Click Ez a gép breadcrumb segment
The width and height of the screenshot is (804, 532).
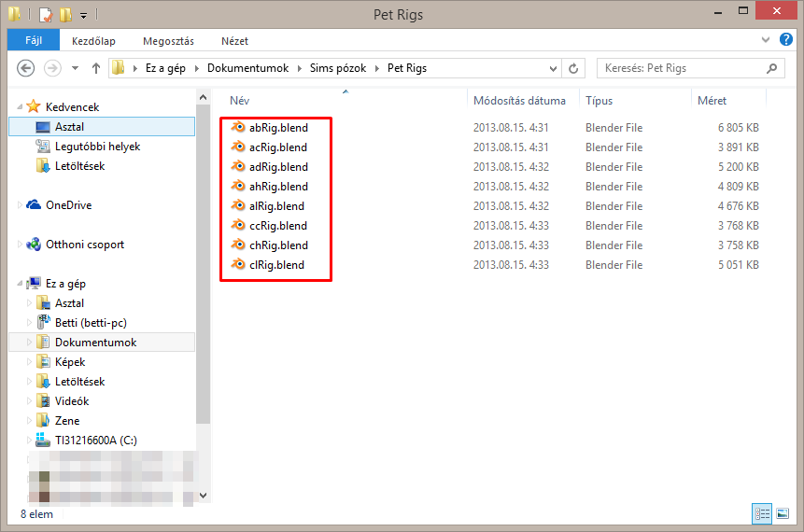click(x=165, y=68)
